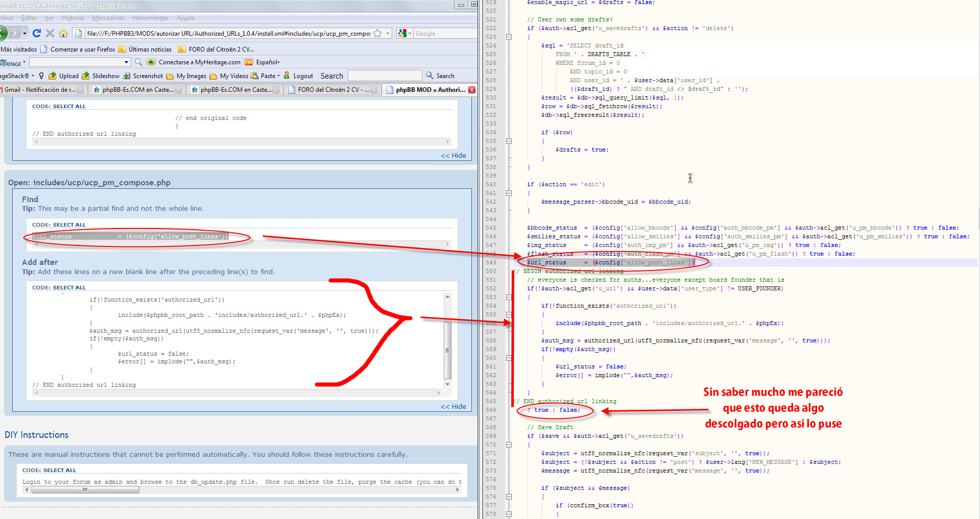Image resolution: width=980 pixels, height=519 pixels.
Task: Expand the MyHeritage search combo box
Action: tap(127, 62)
